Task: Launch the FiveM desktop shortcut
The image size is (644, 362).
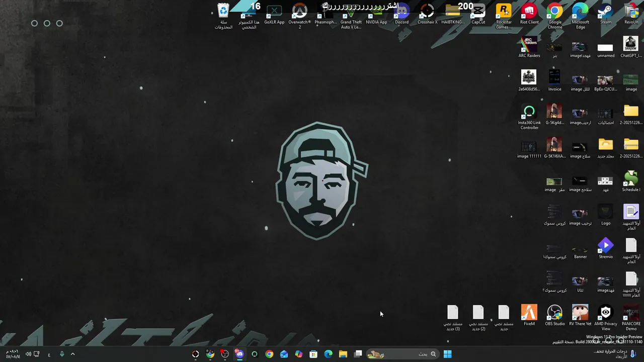Action: pyautogui.click(x=529, y=316)
